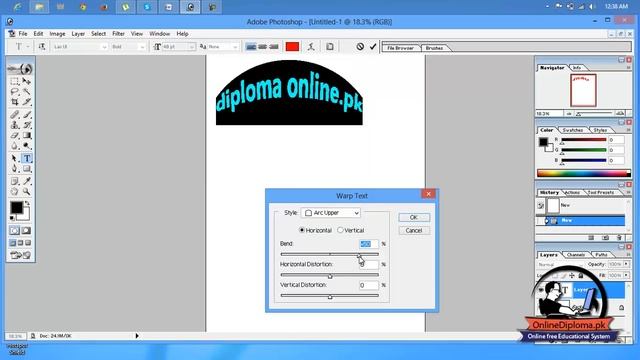This screenshot has height=360, width=640.
Task: Open the Type tool preset picker arrow
Action: 28,47
